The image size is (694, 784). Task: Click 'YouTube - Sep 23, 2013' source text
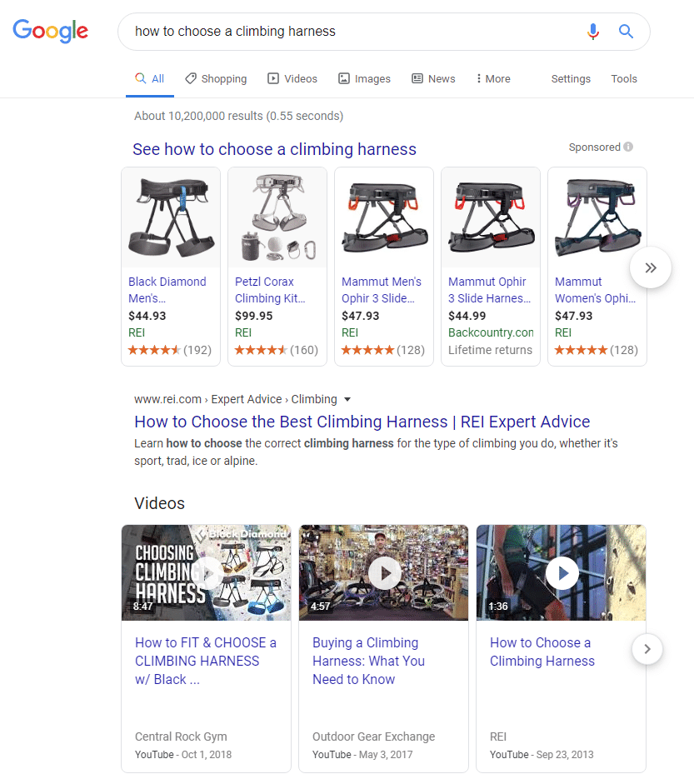542,755
